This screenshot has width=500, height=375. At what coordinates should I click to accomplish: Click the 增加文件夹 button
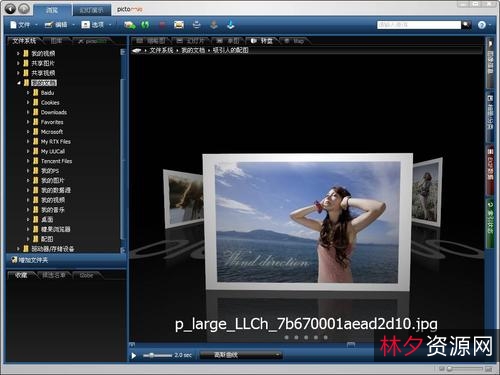coord(30,260)
